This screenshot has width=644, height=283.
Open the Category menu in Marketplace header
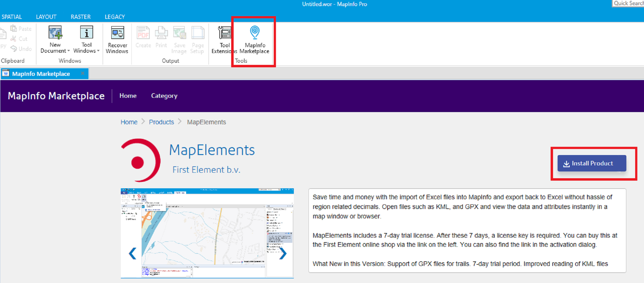click(x=164, y=96)
